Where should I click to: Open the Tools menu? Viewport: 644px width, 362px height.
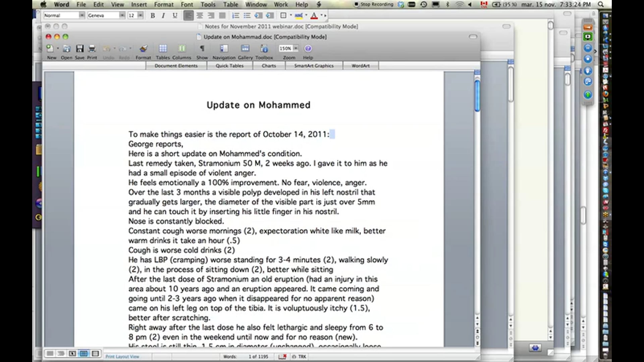tap(208, 4)
